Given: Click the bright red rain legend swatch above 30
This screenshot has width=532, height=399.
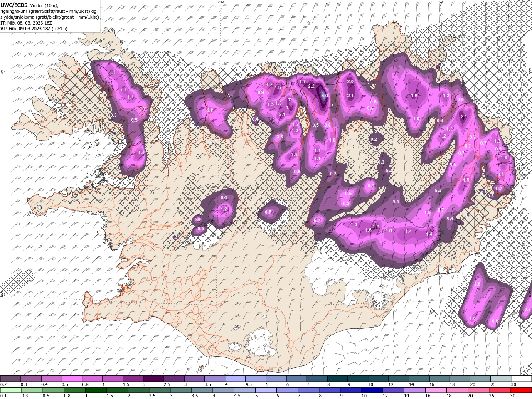Looking at the screenshot, I should pyautogui.click(x=520, y=390).
